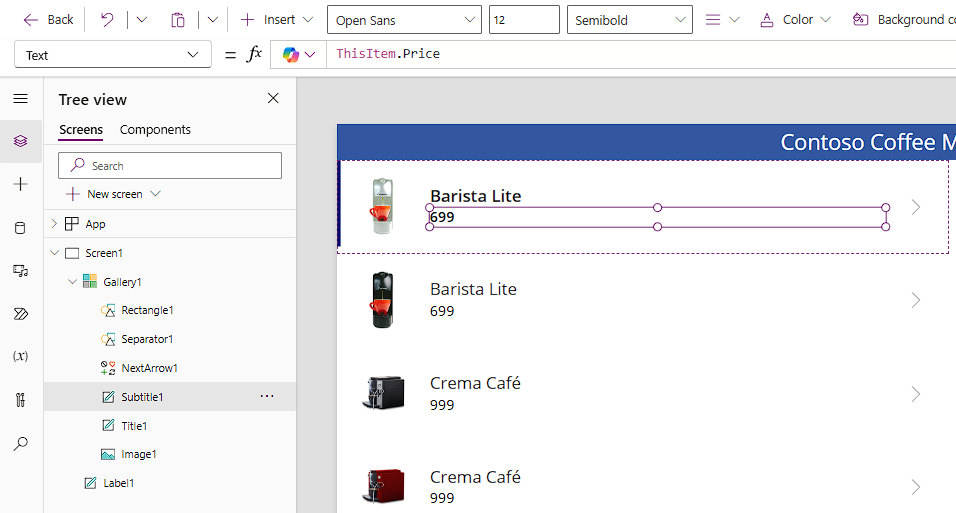The width and height of the screenshot is (956, 513).
Task: Open the Text property selector dropdown
Action: pos(113,55)
